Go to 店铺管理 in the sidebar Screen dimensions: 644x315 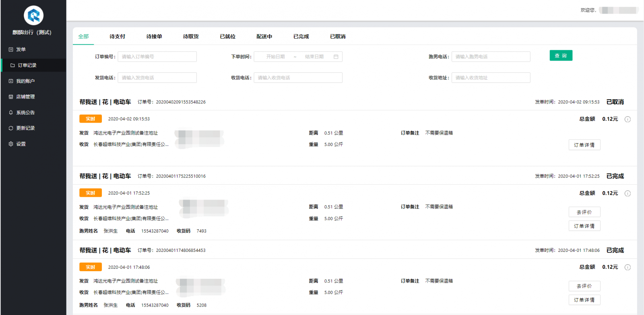point(25,97)
